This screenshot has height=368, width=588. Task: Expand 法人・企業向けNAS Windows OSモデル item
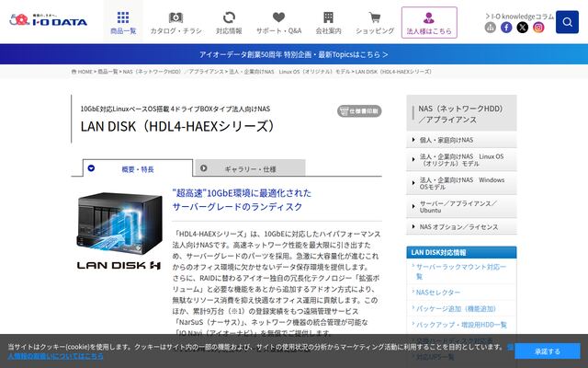(x=461, y=183)
